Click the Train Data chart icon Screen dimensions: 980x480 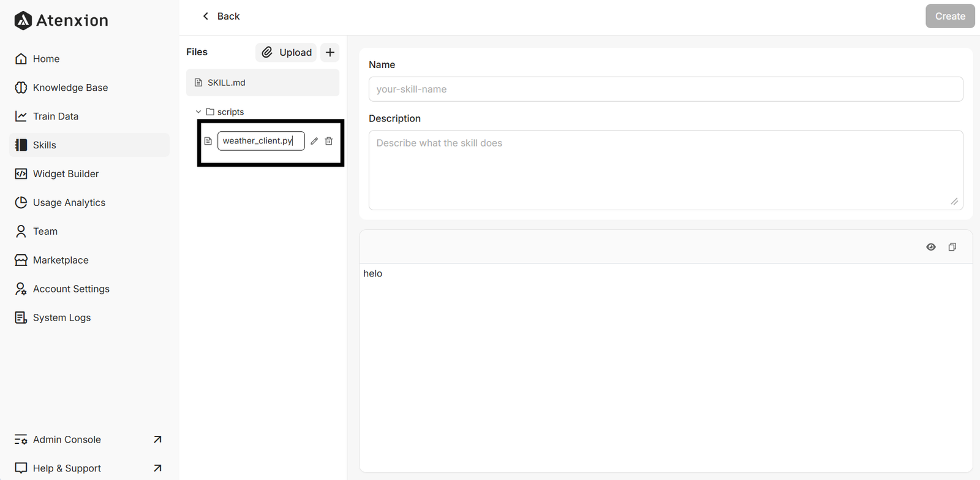pos(21,116)
